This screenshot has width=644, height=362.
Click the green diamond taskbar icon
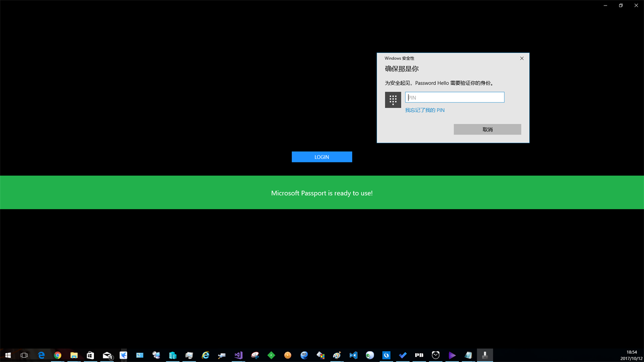pos(271,355)
